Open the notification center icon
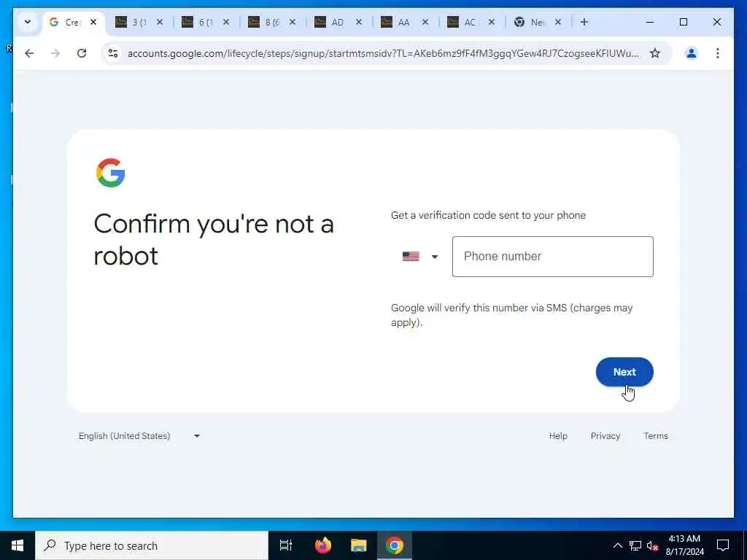This screenshot has width=747, height=560. tap(723, 545)
